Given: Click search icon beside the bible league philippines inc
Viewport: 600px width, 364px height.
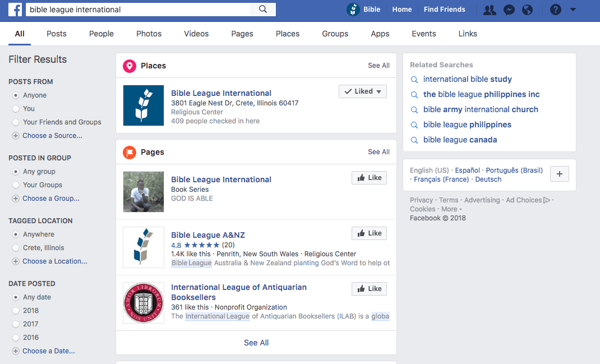Looking at the screenshot, I should pos(414,95).
